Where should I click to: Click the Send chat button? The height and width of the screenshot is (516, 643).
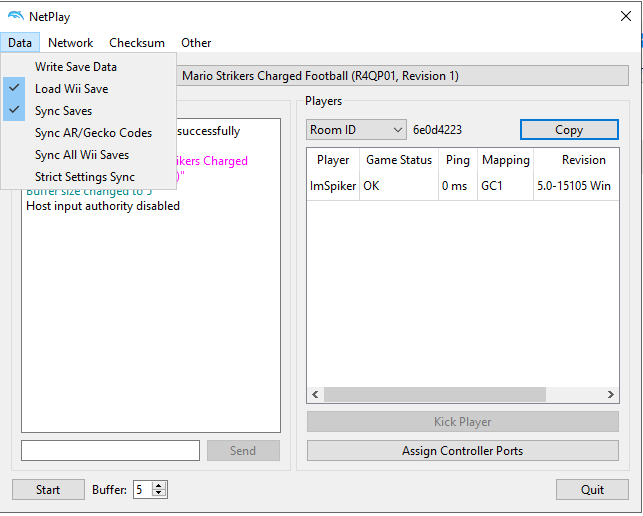(243, 451)
